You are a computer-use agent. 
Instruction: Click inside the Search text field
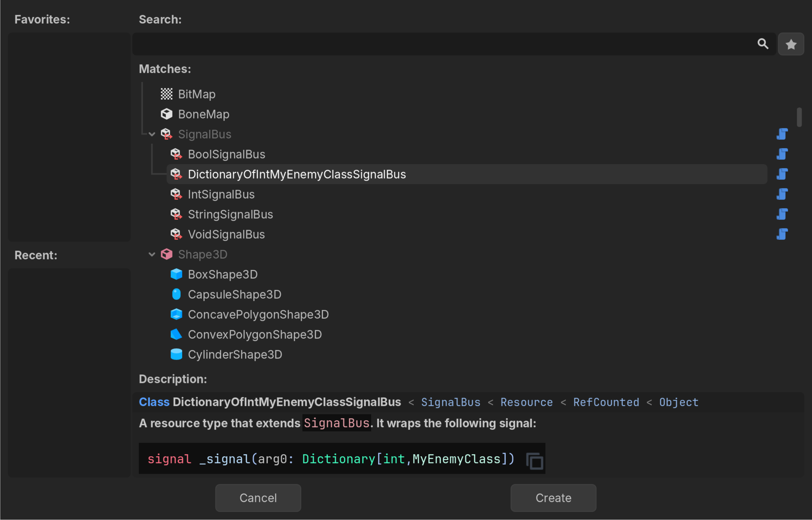coord(405,44)
